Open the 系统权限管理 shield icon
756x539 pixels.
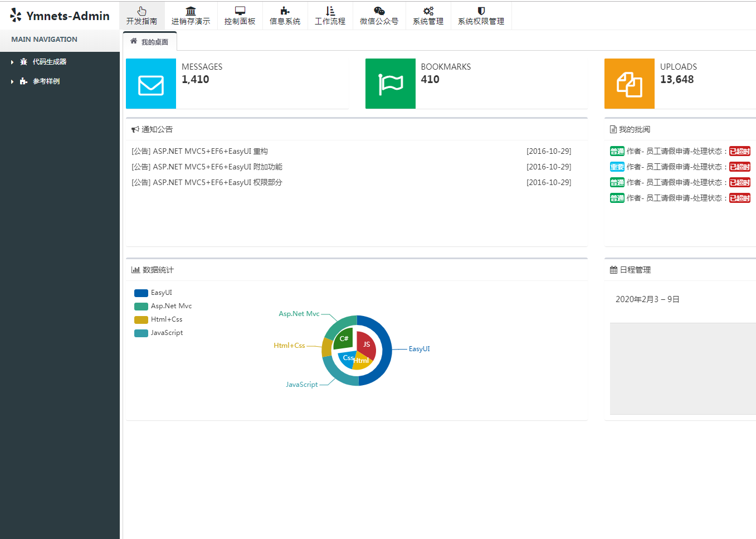(481, 12)
